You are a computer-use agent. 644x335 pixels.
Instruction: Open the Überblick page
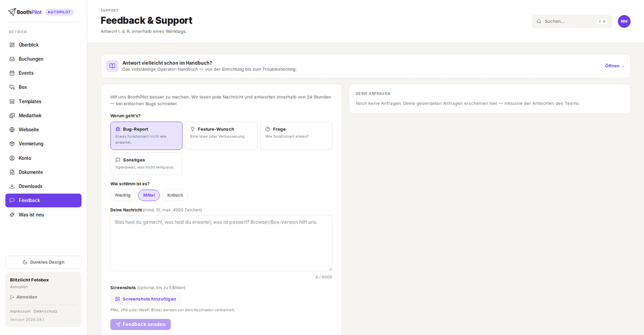click(43, 45)
